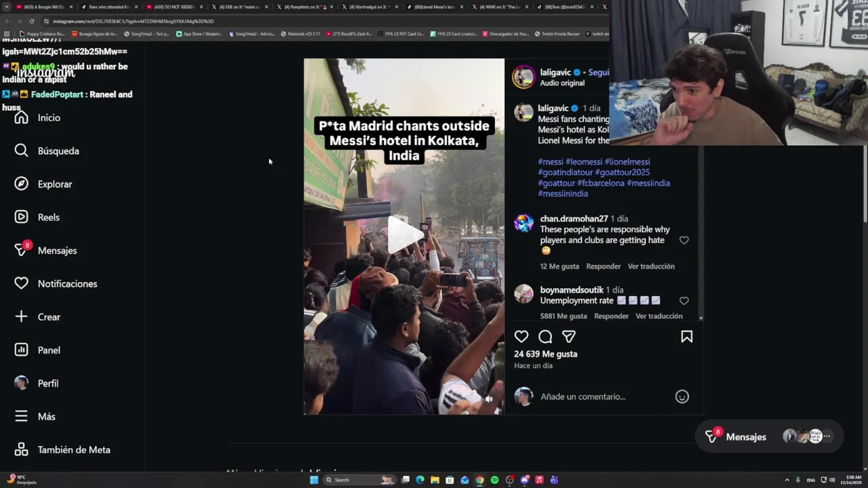Switch to the Fans who attended TikTok tab
Image resolution: width=868 pixels, height=488 pixels.
108,7
